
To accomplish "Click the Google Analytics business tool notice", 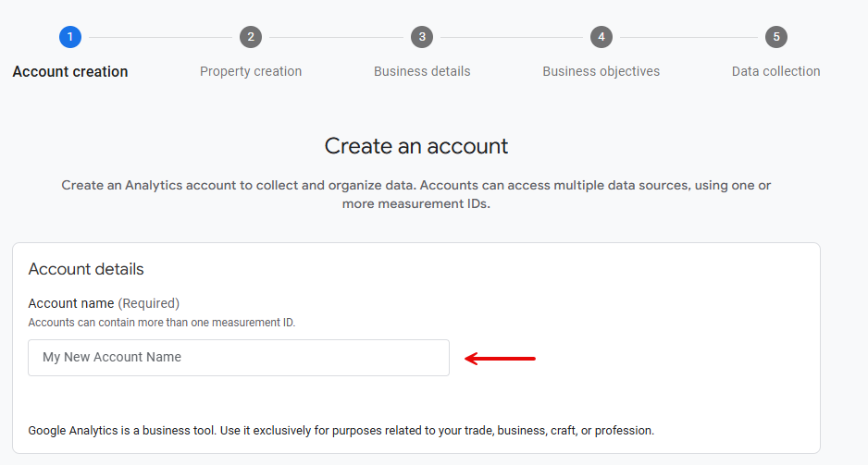I will click(x=341, y=430).
